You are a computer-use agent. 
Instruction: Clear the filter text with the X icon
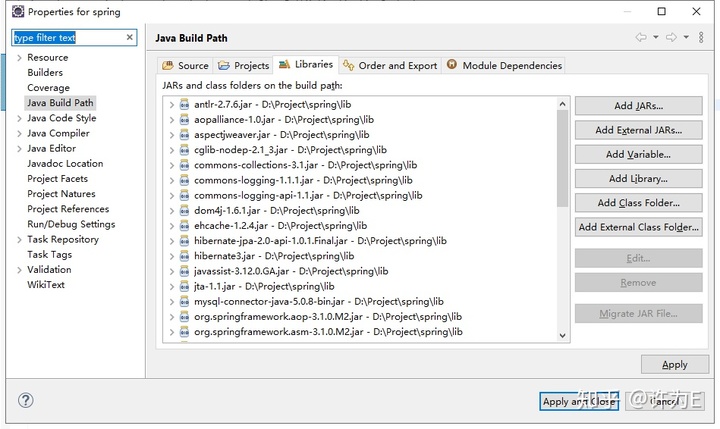pyautogui.click(x=129, y=37)
